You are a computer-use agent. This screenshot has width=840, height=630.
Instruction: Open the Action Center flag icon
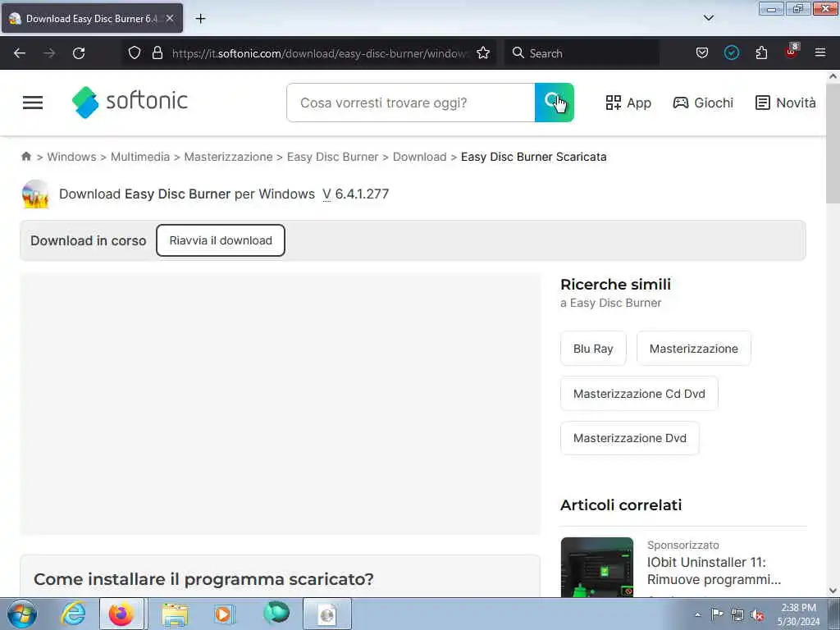pyautogui.click(x=717, y=614)
